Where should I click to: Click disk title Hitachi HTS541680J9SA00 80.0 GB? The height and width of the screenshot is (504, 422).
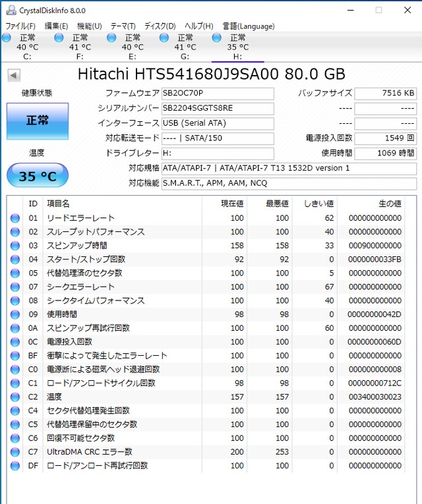coord(212,74)
